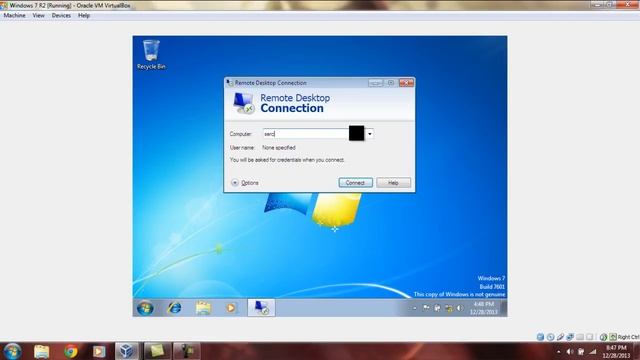Click VirtualBox USB devices indicator
This screenshot has height=360, width=640.
tap(560, 337)
